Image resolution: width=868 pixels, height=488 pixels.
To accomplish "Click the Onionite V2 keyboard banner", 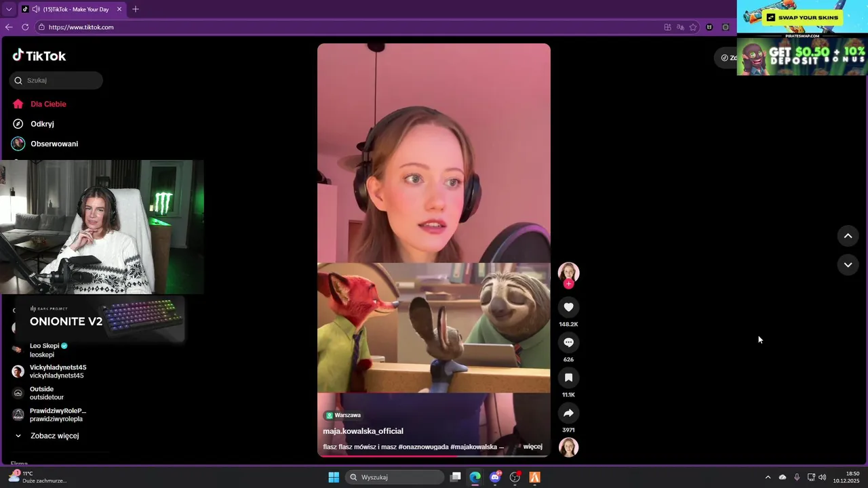I will click(x=100, y=319).
